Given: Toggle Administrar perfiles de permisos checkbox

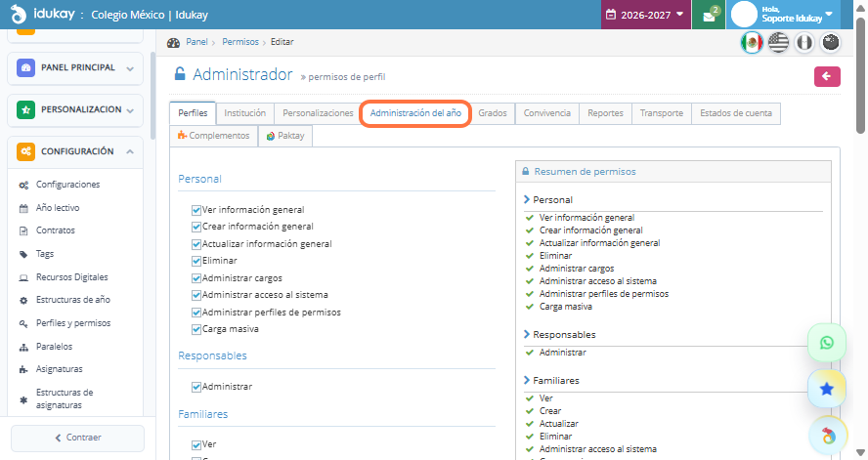Looking at the screenshot, I should pyautogui.click(x=195, y=313).
